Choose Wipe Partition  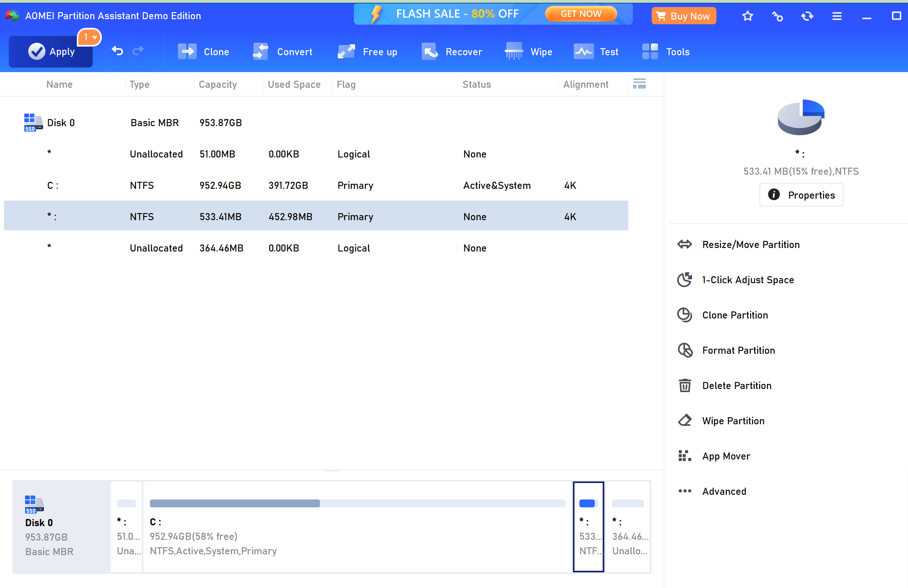733,421
